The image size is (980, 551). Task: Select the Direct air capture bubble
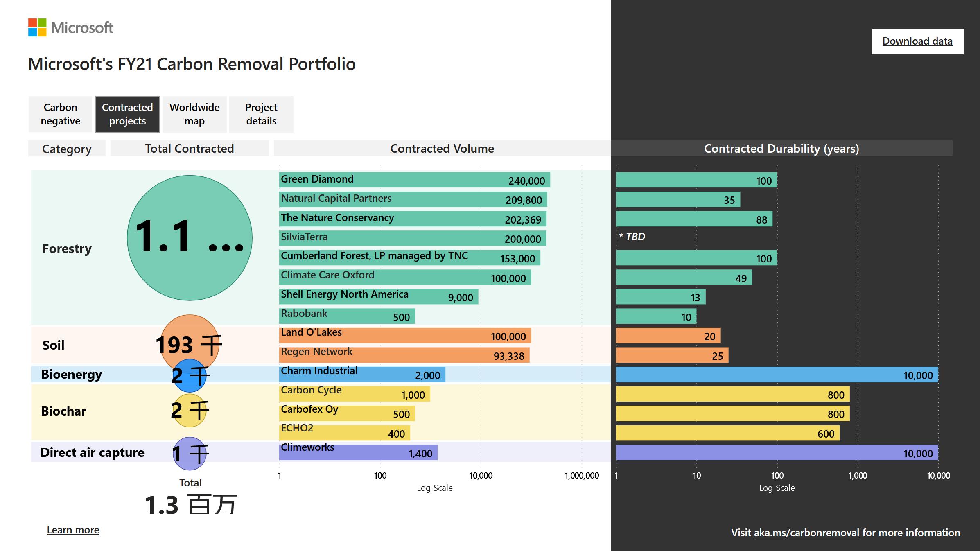coord(190,454)
